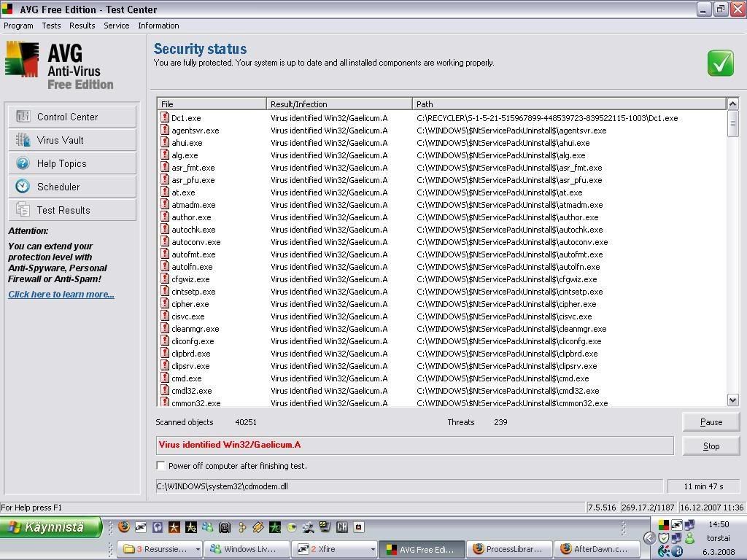
Task: Click the infected file icon for Dc1.exe
Action: click(165, 117)
